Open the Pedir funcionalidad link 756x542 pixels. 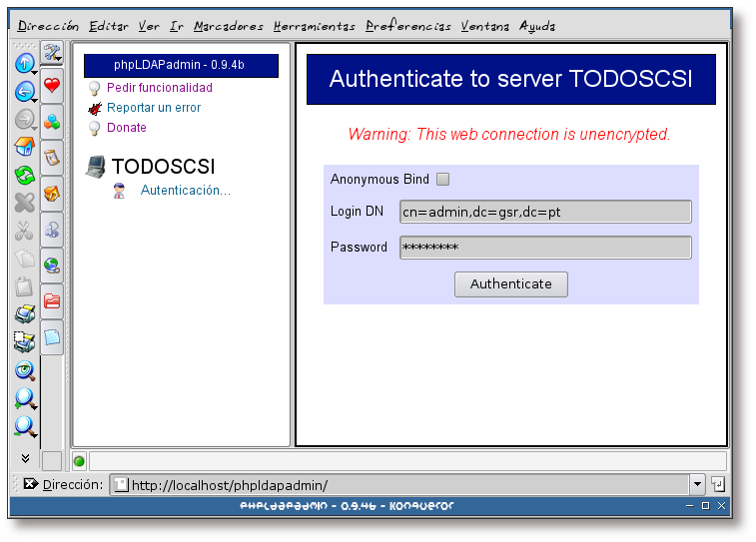[x=159, y=88]
